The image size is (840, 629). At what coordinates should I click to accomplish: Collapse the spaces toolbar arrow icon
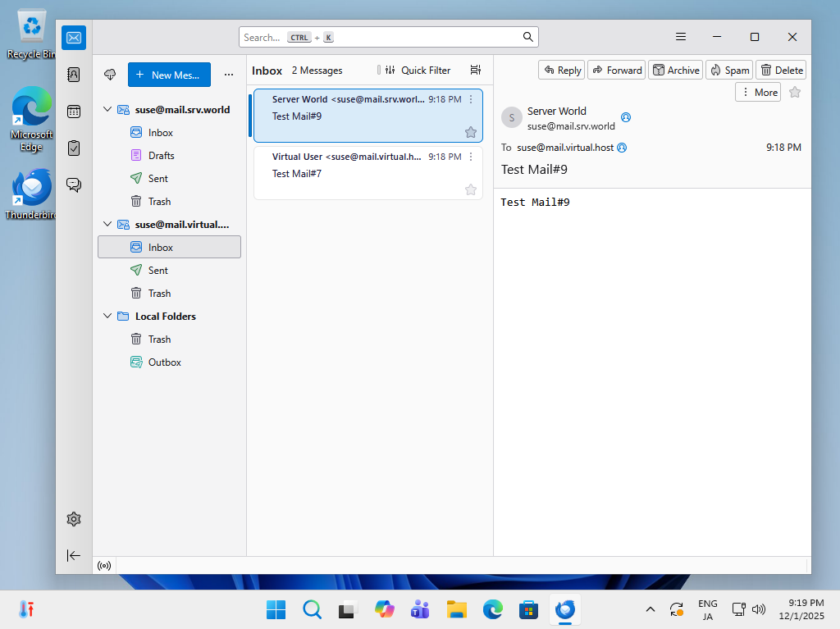(x=74, y=555)
